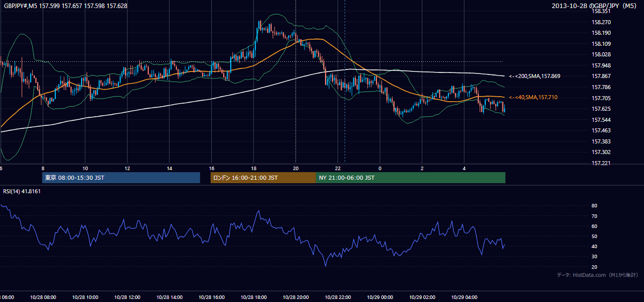The width and height of the screenshot is (644, 302).
Task: Click the NY 21:00-06:00 JST session bar
Action: (x=411, y=178)
